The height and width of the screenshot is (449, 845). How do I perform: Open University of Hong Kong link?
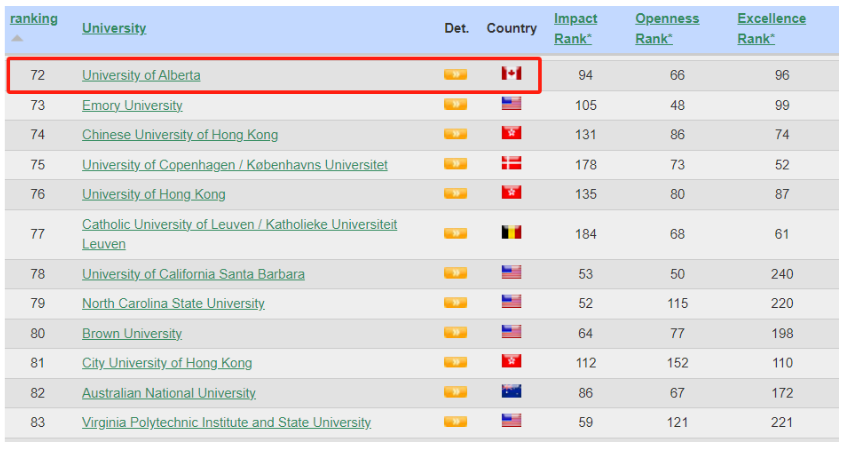pos(154,194)
